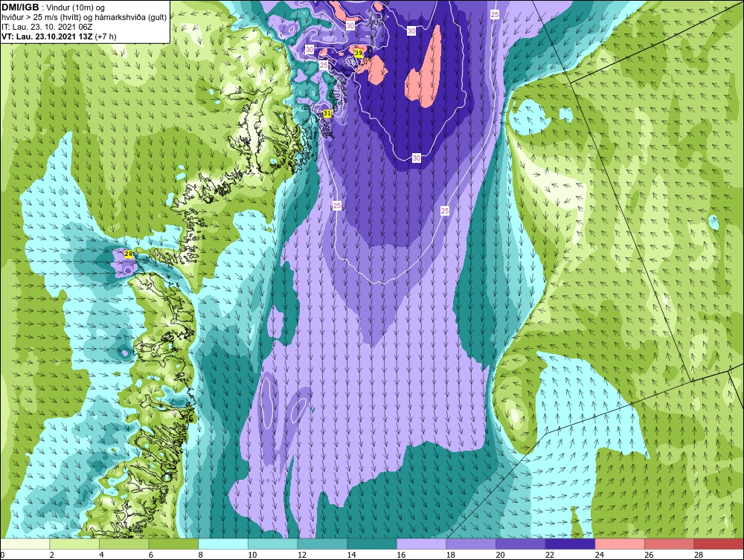Viewport: 744px width, 560px height.
Task: Click the 6–8 m/s green legend swatch
Action: (x=173, y=544)
